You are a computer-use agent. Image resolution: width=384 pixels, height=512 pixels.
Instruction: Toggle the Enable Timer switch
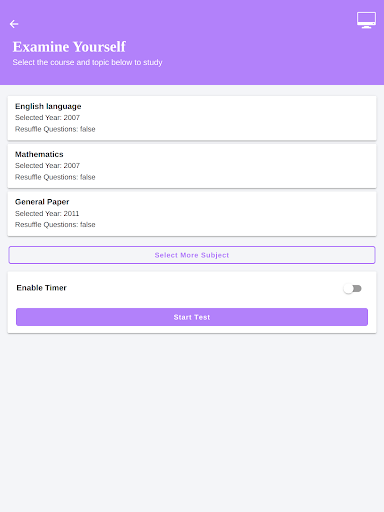pos(353,288)
